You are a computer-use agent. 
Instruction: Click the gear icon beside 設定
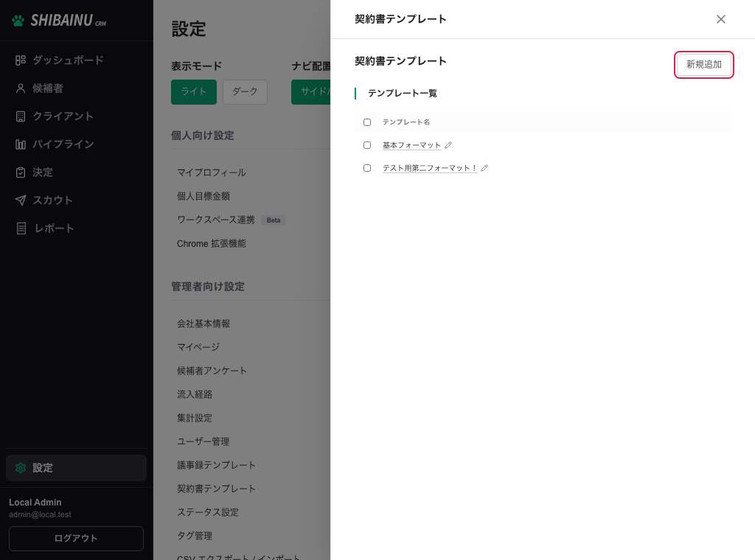20,468
